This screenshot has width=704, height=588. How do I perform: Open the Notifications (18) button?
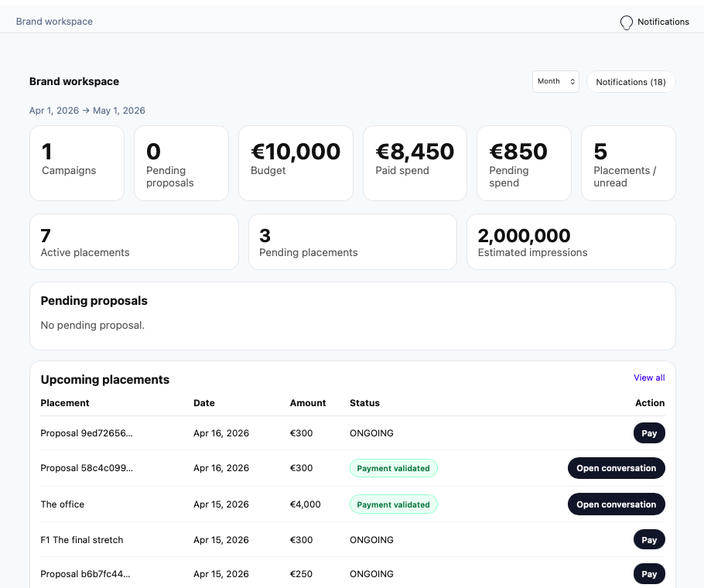(631, 82)
